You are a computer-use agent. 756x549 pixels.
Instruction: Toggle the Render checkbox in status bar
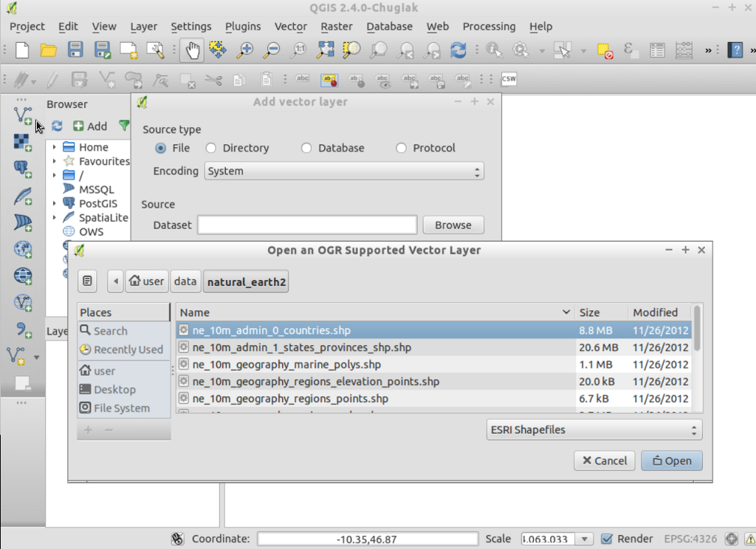(x=607, y=539)
